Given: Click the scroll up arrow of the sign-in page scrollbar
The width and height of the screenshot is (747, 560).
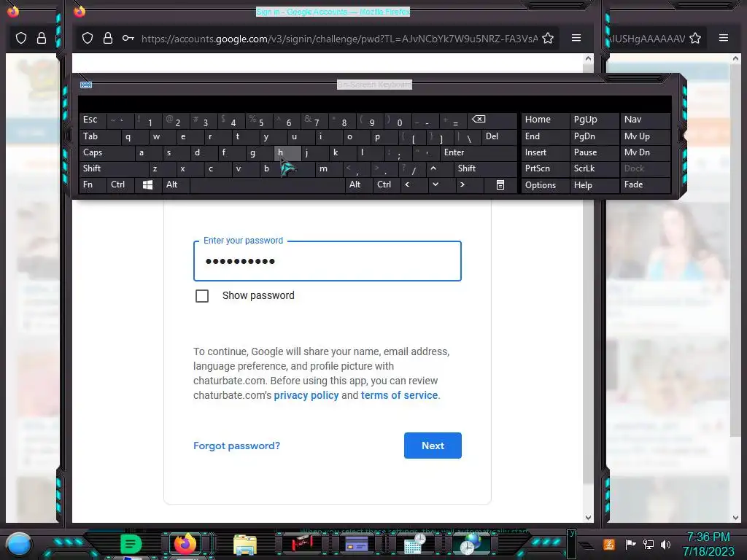Looking at the screenshot, I should click(589, 58).
